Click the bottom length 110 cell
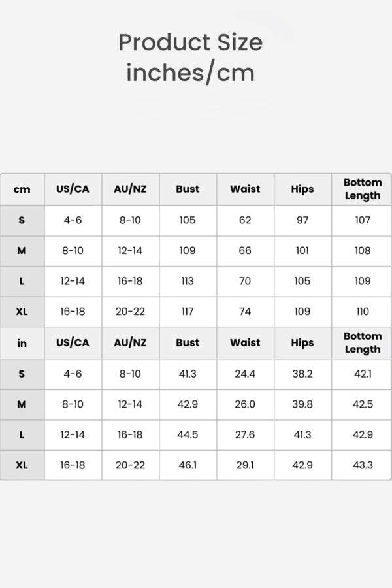 click(363, 312)
